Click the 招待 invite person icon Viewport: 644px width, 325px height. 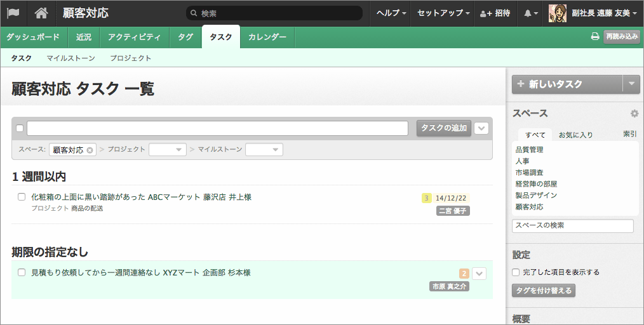(486, 13)
